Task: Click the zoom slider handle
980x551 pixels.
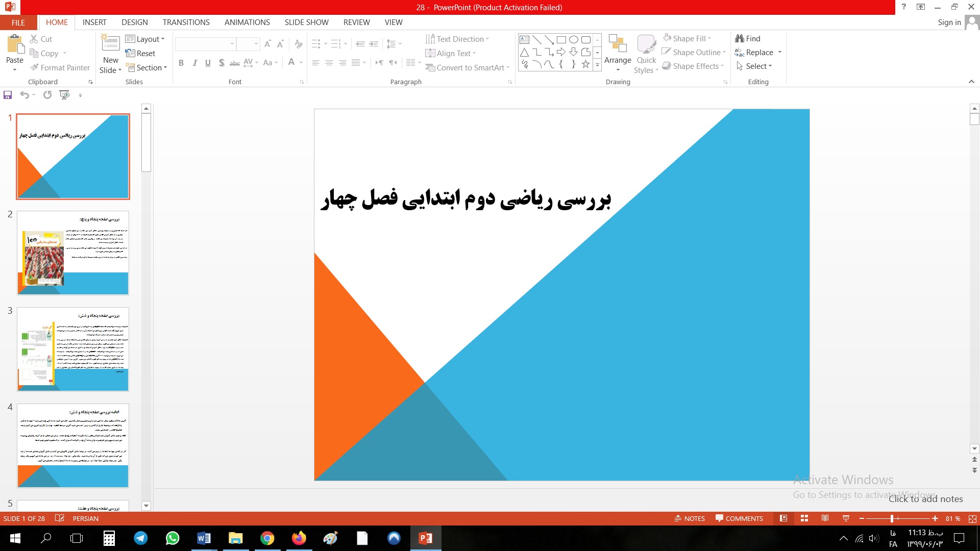Action: (x=892, y=518)
